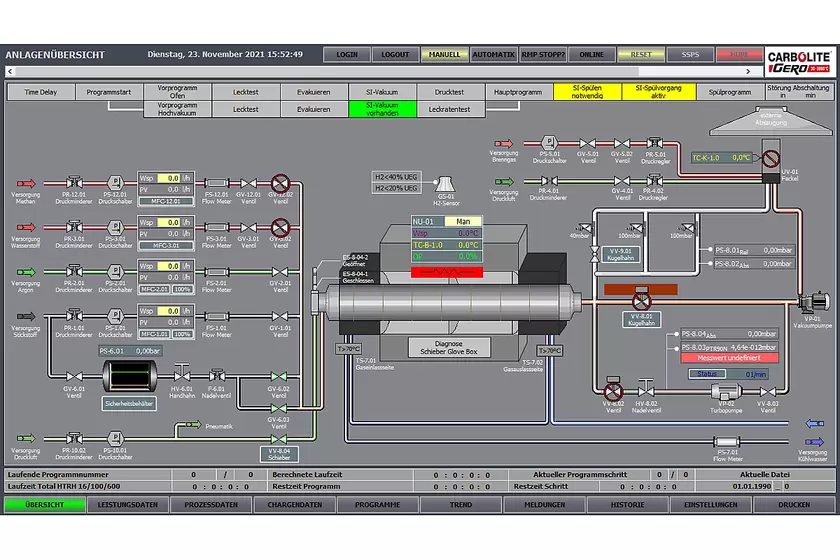Open the MFC-1.01 controller button
The width and height of the screenshot is (840, 560).
[x=154, y=334]
